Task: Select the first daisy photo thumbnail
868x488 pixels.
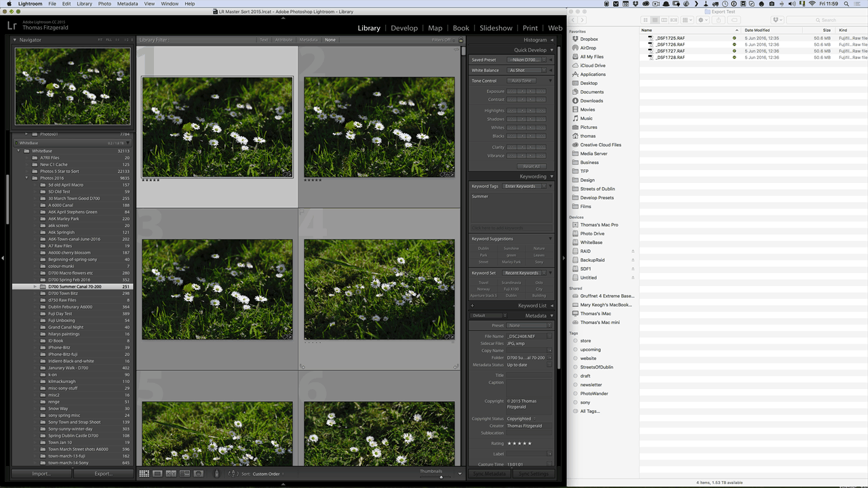Action: click(x=217, y=127)
